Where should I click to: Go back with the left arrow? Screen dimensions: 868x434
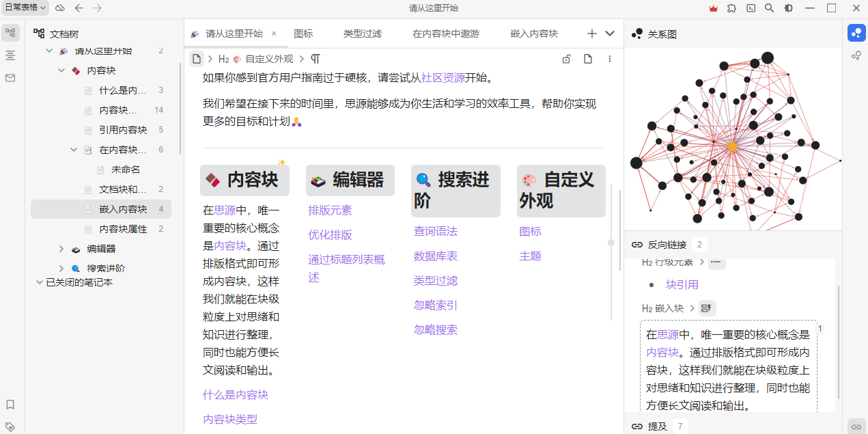coord(79,8)
